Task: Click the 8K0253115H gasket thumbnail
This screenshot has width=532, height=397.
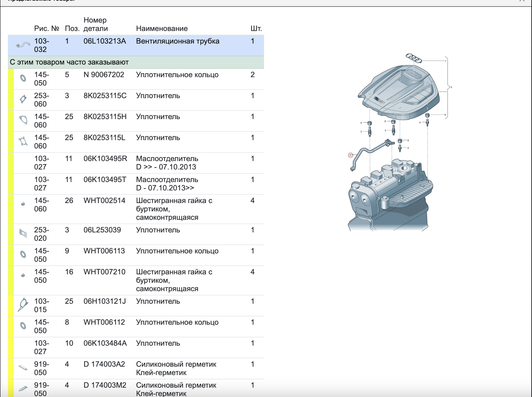Action: coord(23,120)
